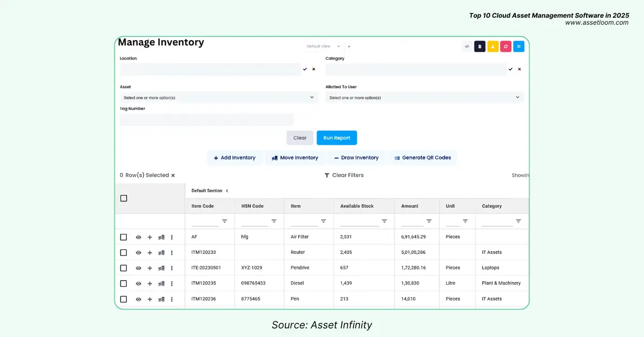The height and width of the screenshot is (337, 644).
Task: View details of the Air Filter row
Action: point(138,237)
